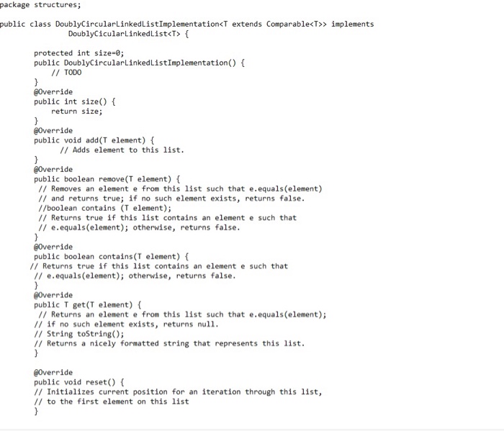This screenshot has height=431, width=504.
Task: Click the '// if no such element exists, returns null.' comment
Action: 126,325
